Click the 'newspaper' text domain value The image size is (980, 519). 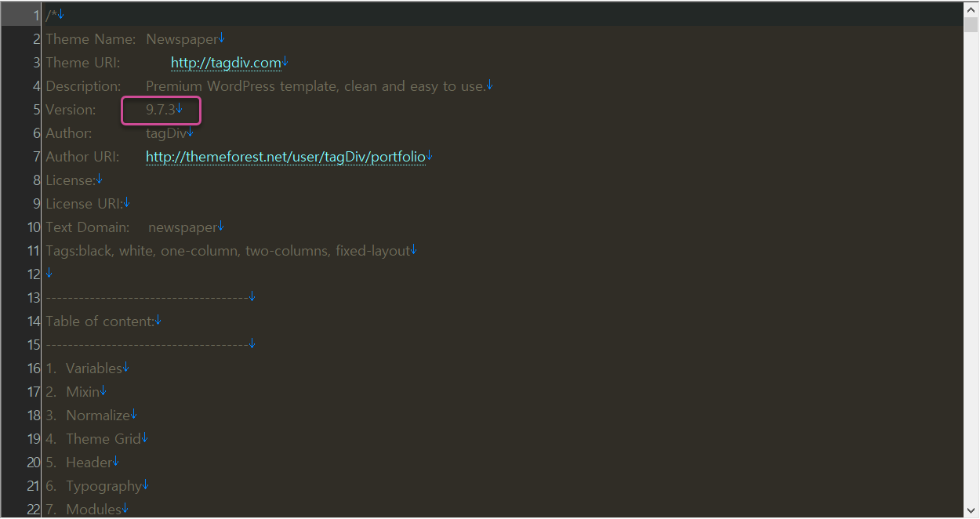pos(183,227)
